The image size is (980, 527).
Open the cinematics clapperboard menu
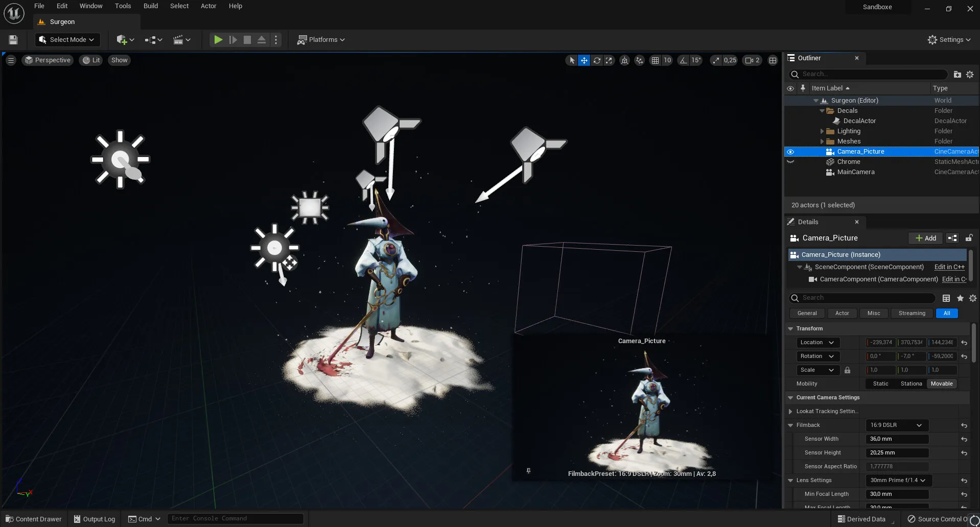point(181,40)
